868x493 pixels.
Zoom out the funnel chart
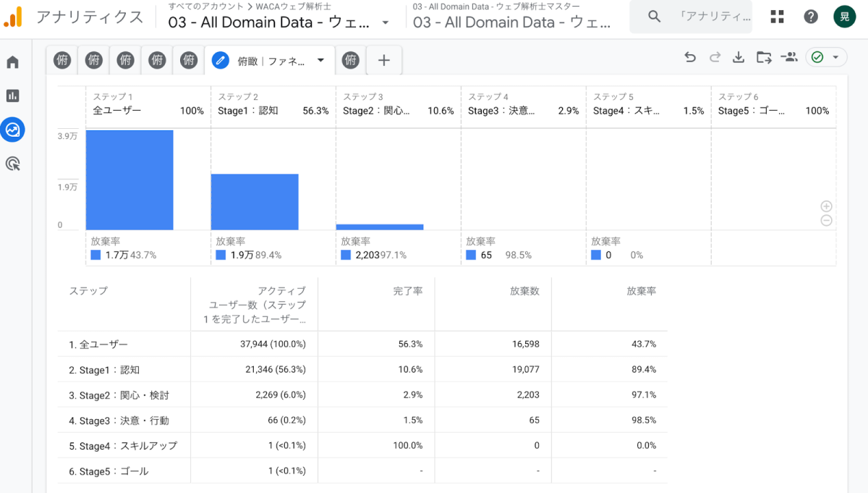point(826,221)
